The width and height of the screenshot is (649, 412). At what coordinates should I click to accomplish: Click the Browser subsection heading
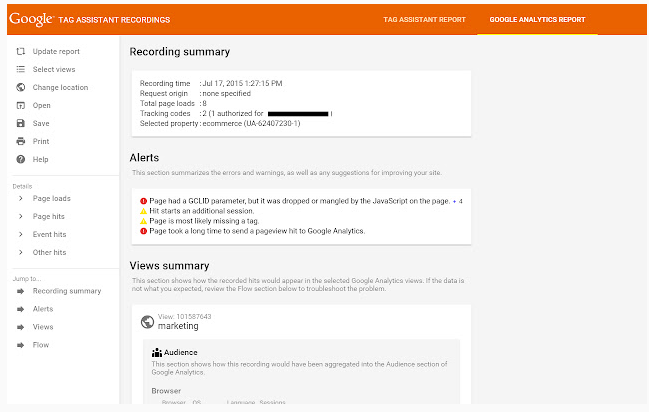pyautogui.click(x=166, y=391)
